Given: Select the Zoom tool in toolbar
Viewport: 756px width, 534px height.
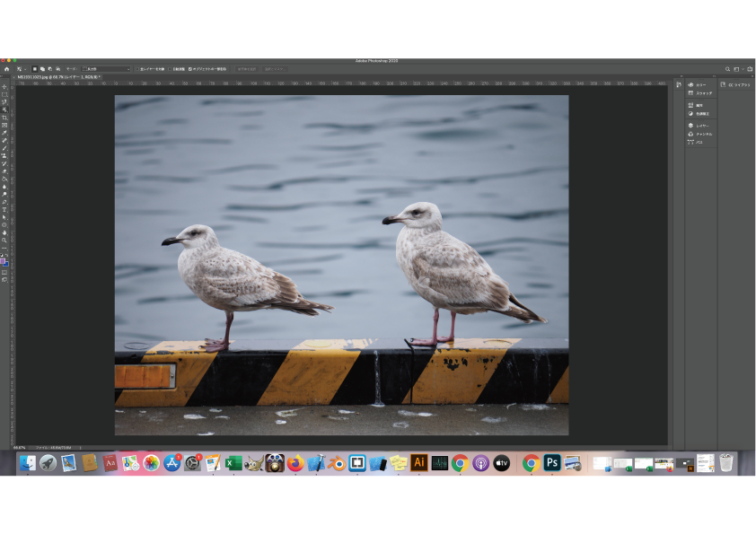Looking at the screenshot, I should (x=4, y=240).
